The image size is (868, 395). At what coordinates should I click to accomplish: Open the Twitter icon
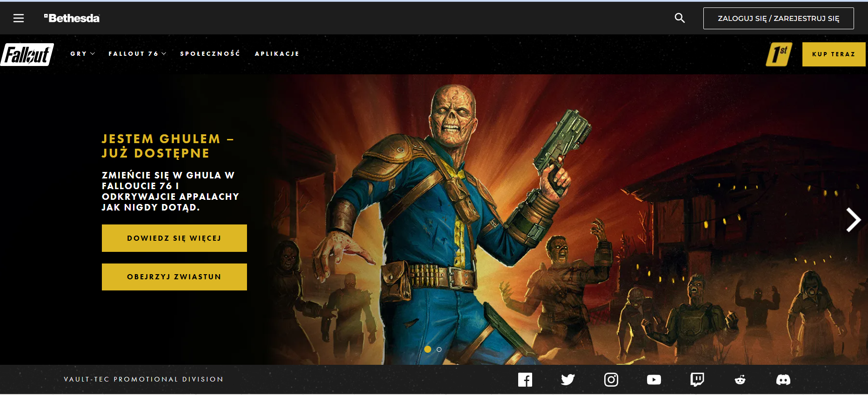pos(568,380)
